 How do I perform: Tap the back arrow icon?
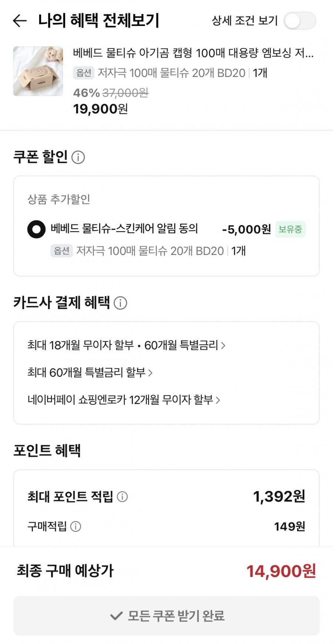(x=20, y=21)
